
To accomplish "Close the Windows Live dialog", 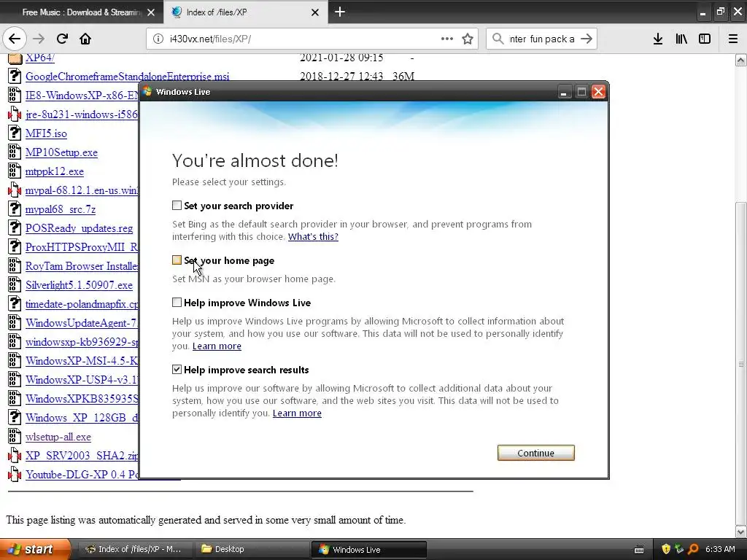I will 598,91.
